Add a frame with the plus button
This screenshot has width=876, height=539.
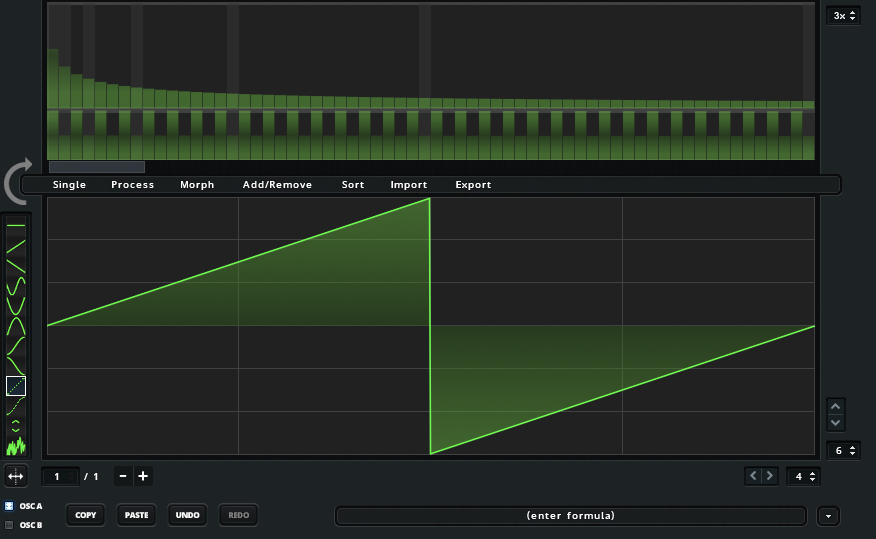tap(143, 476)
